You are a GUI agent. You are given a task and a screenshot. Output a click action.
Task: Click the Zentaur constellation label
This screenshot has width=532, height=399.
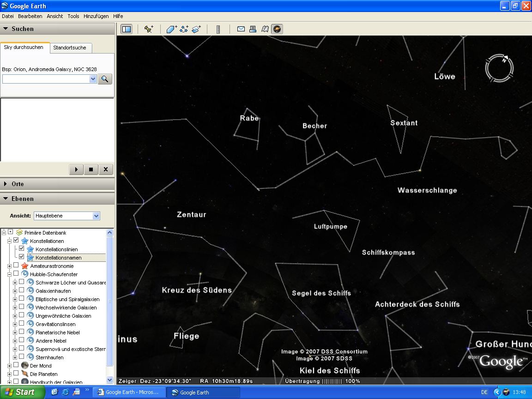pos(191,214)
